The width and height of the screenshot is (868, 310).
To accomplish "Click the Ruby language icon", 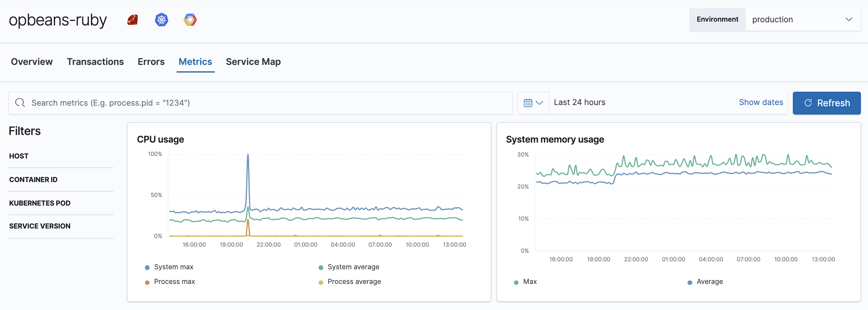I will click(133, 19).
